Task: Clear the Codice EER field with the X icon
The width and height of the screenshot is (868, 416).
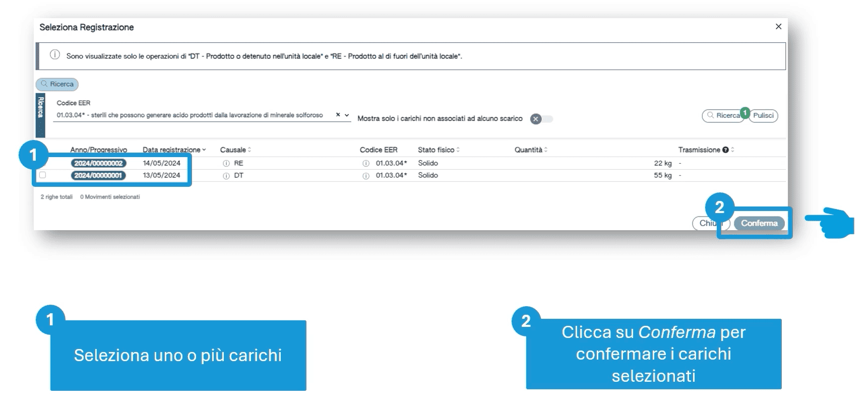Action: [x=338, y=115]
